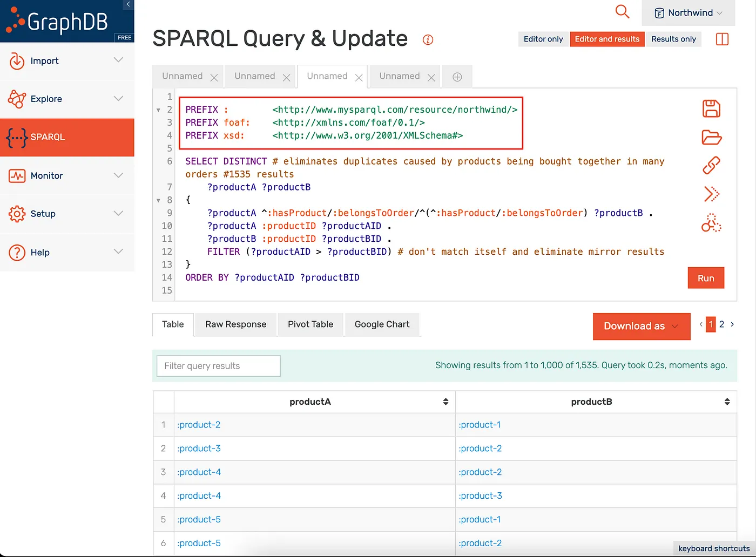Run the SPARQL query
756x557 pixels.
(x=706, y=278)
